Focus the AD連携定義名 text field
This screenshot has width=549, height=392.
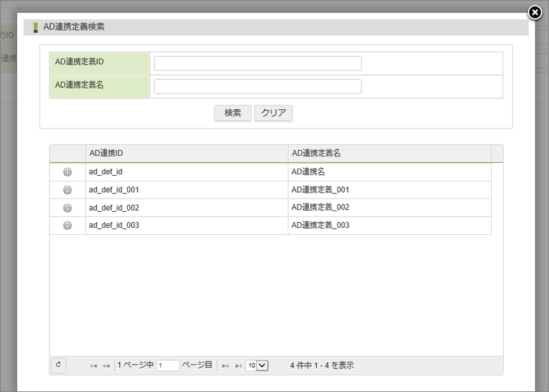[x=258, y=87]
